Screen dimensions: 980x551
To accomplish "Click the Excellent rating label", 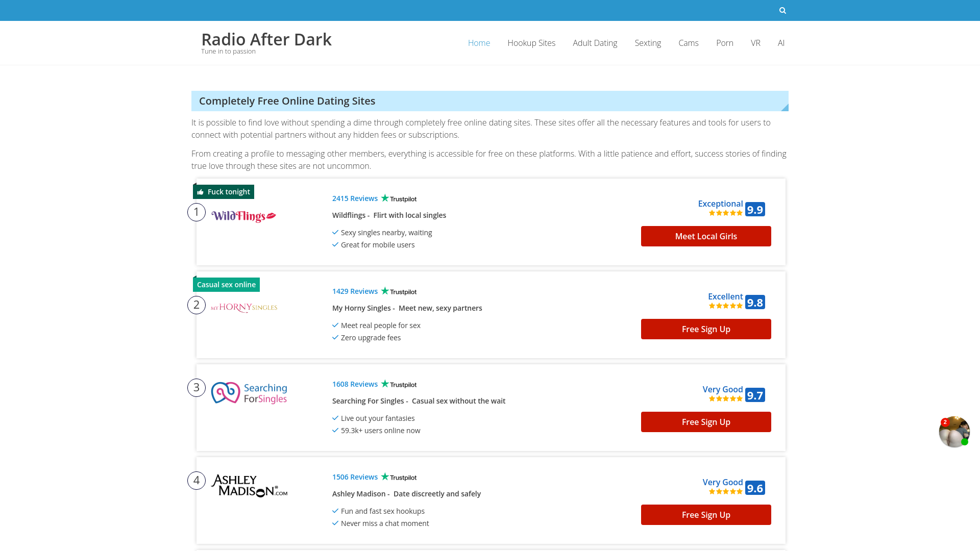I will pyautogui.click(x=725, y=296).
